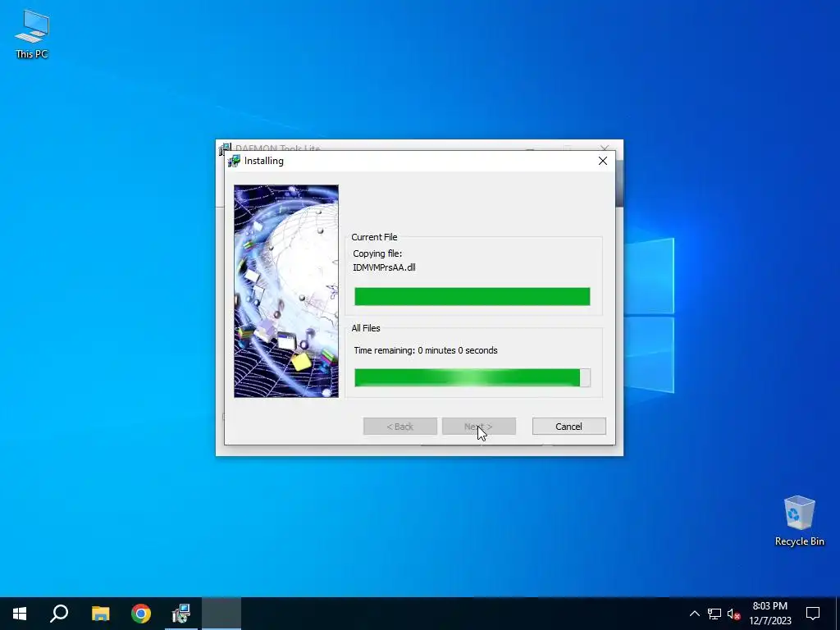Open muted volume tray icon
Screen dimensions: 840x630
[734, 614]
